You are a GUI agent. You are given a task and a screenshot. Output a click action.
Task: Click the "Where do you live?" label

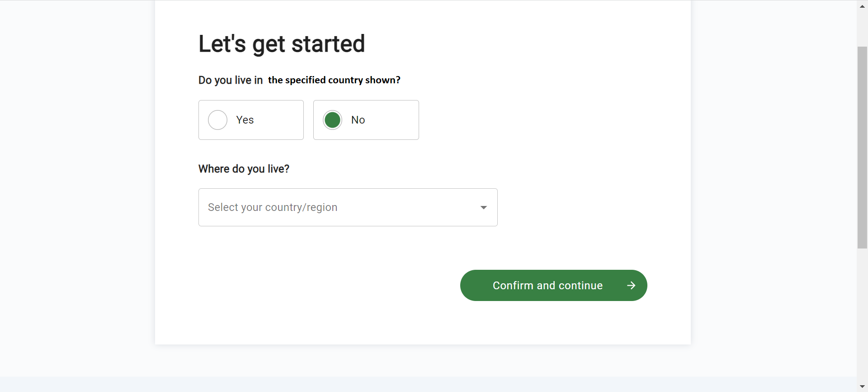click(x=244, y=169)
